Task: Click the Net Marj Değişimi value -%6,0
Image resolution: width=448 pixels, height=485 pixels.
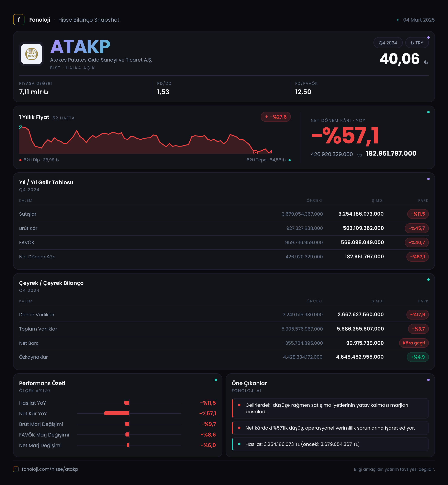Action: click(208, 445)
